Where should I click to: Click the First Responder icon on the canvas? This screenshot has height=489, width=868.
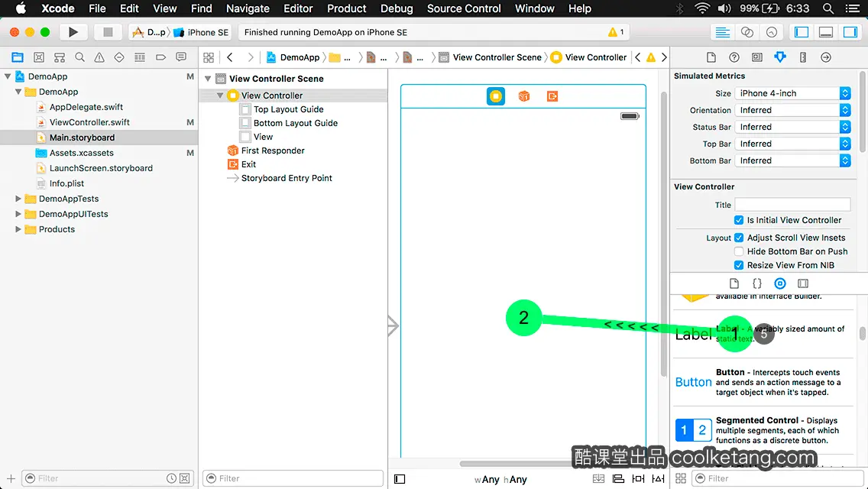pyautogui.click(x=523, y=96)
